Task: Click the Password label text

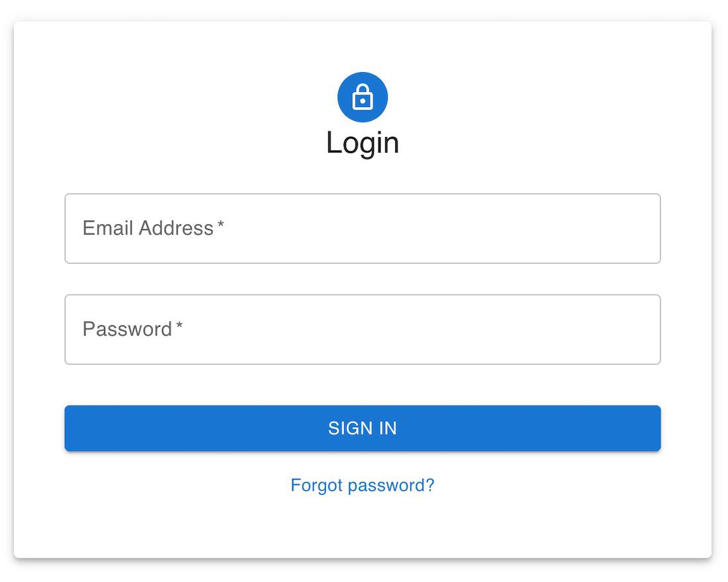Action: [127, 329]
